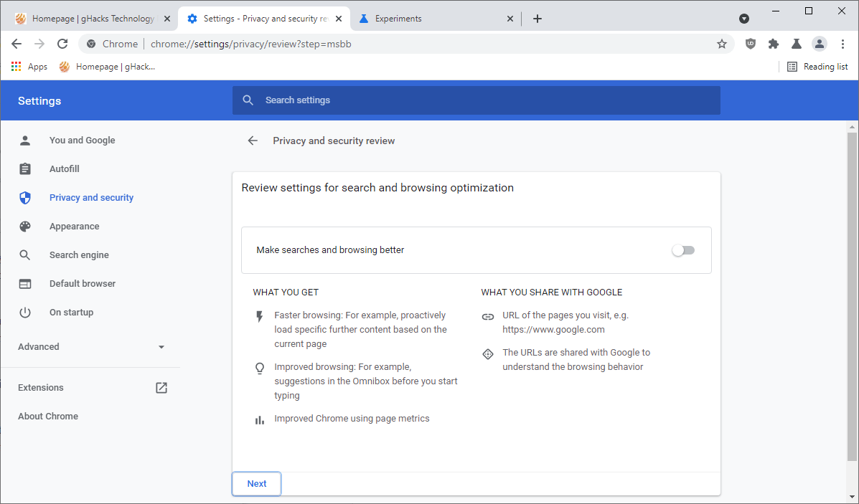The width and height of the screenshot is (859, 504).
Task: Open the Homepage | gHack... bookmark
Action: tap(108, 67)
